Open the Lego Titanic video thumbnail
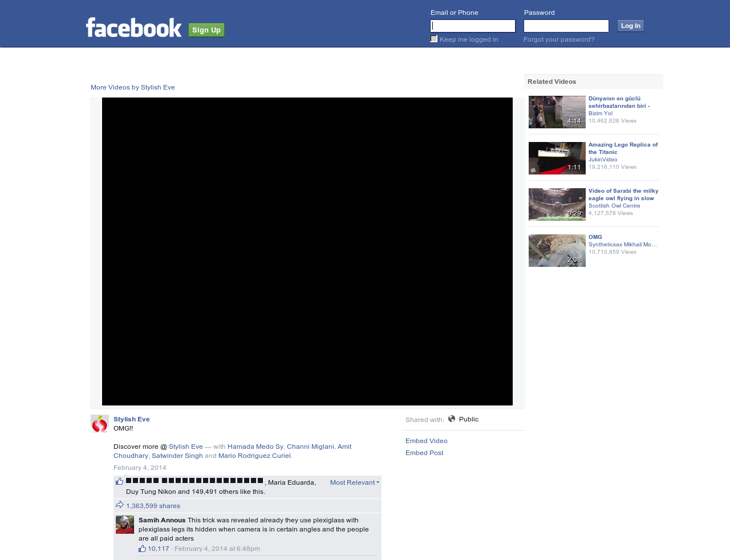 point(557,158)
